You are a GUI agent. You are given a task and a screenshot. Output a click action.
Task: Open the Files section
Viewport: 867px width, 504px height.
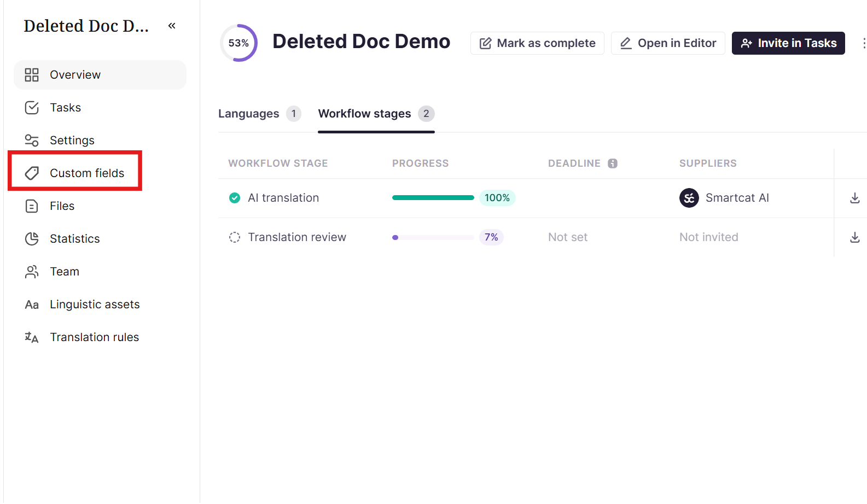100,206
